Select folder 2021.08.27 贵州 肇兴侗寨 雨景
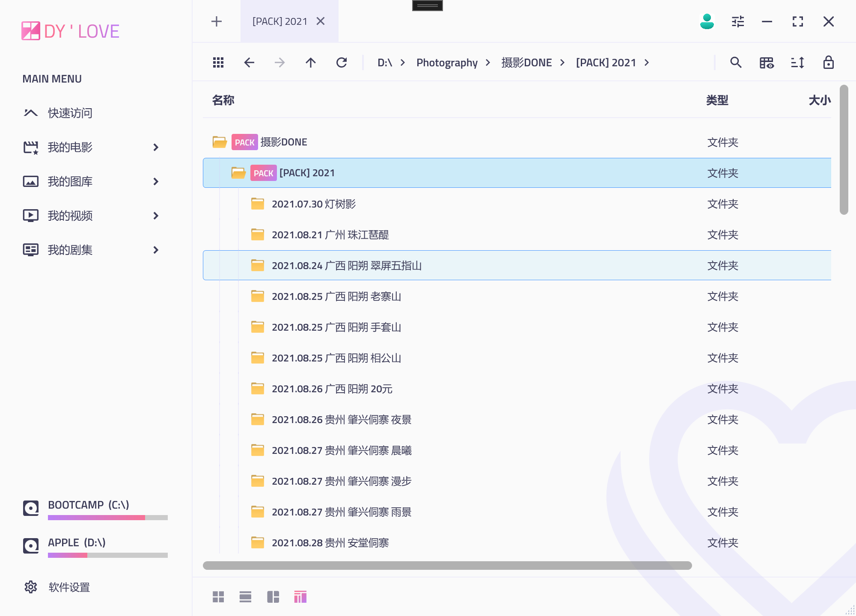Screen dimensions: 856x616 pyautogui.click(x=517, y=512)
